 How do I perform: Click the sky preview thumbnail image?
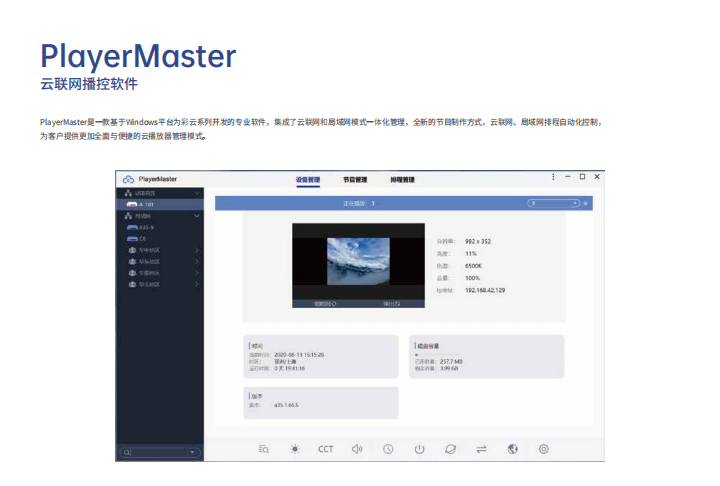click(x=358, y=261)
